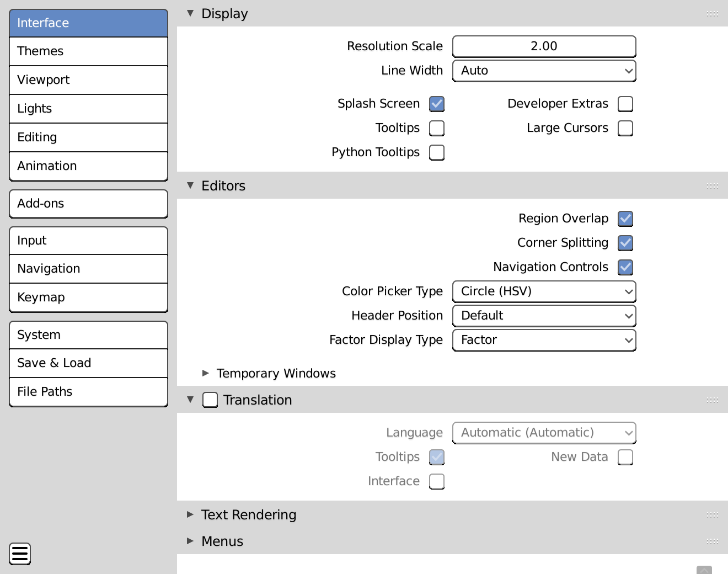Viewport: 728px width, 574px height.
Task: Grab the Translation panel drag handle
Action: 713,400
